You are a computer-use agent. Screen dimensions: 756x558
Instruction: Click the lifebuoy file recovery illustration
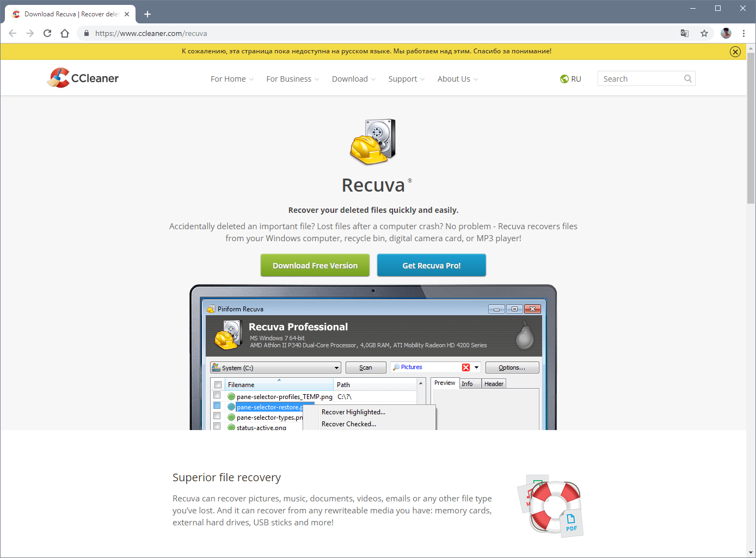tap(550, 506)
